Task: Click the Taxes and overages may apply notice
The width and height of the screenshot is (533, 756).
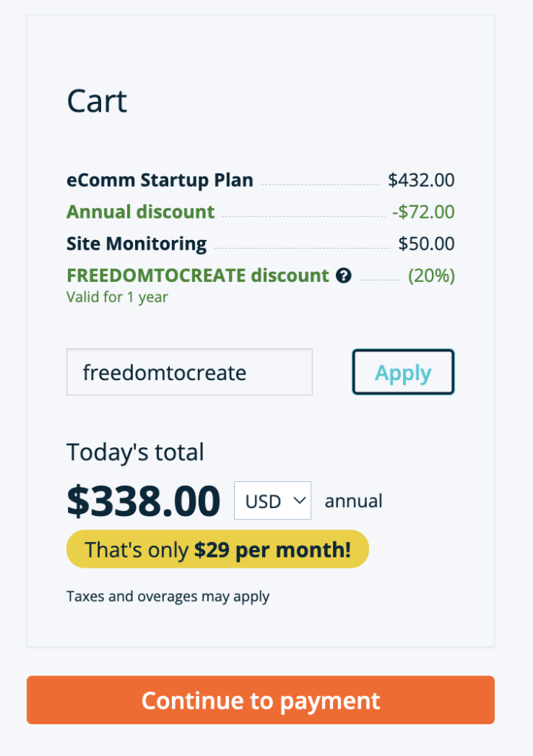Action: pyautogui.click(x=168, y=596)
